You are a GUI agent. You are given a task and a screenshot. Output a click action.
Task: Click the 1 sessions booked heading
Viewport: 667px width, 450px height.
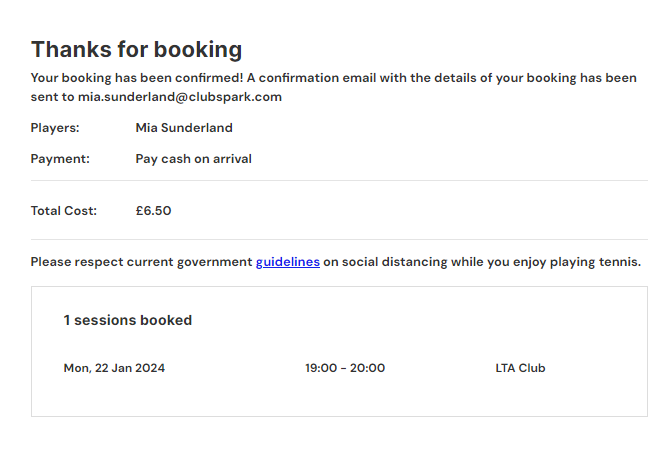point(128,320)
